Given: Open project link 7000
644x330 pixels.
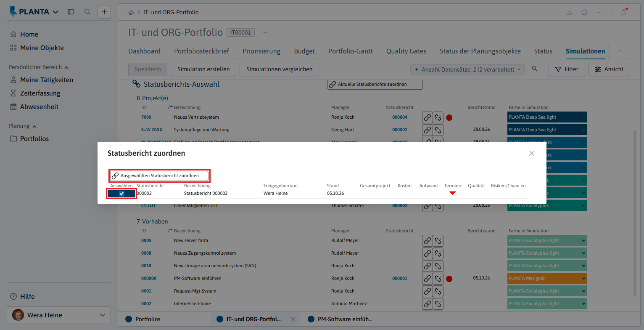Looking at the screenshot, I should pyautogui.click(x=146, y=117).
